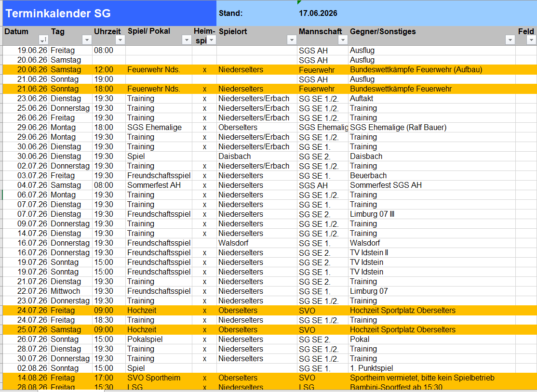Select the date cell '23.06.26'
The height and width of the screenshot is (392, 537).
[x=27, y=99]
